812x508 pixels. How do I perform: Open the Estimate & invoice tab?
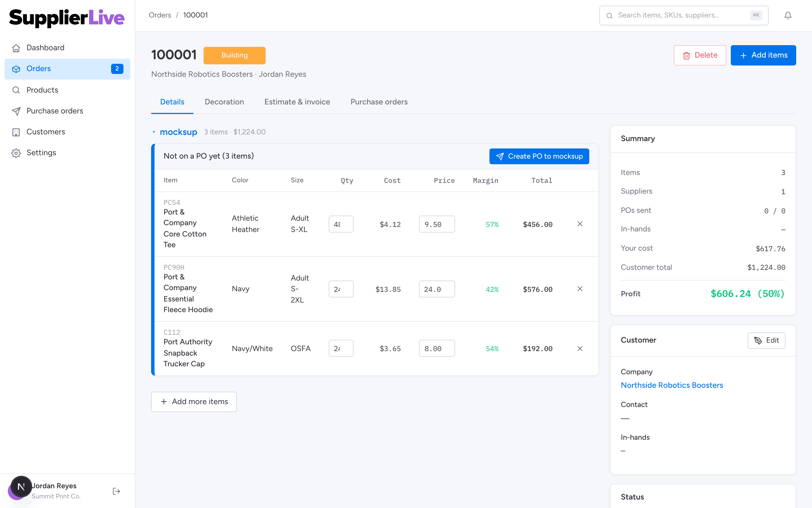point(297,102)
